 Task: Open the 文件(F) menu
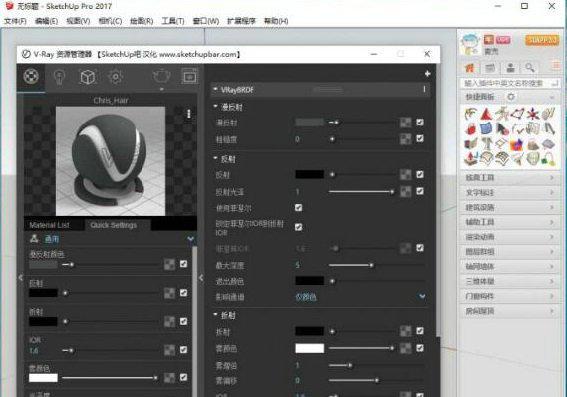click(15, 21)
